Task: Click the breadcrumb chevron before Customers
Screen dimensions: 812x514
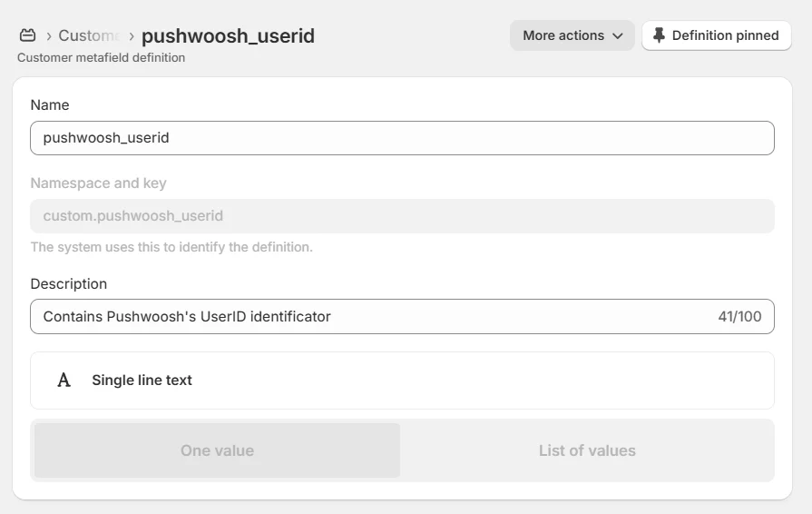Action: 48,36
